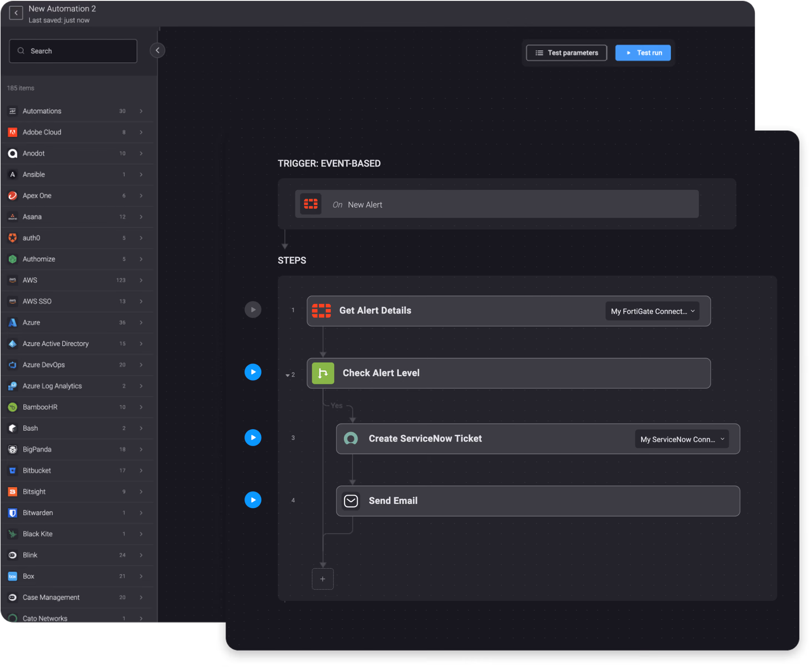Click the Apex One icon
The height and width of the screenshot is (667, 812).
13,196
